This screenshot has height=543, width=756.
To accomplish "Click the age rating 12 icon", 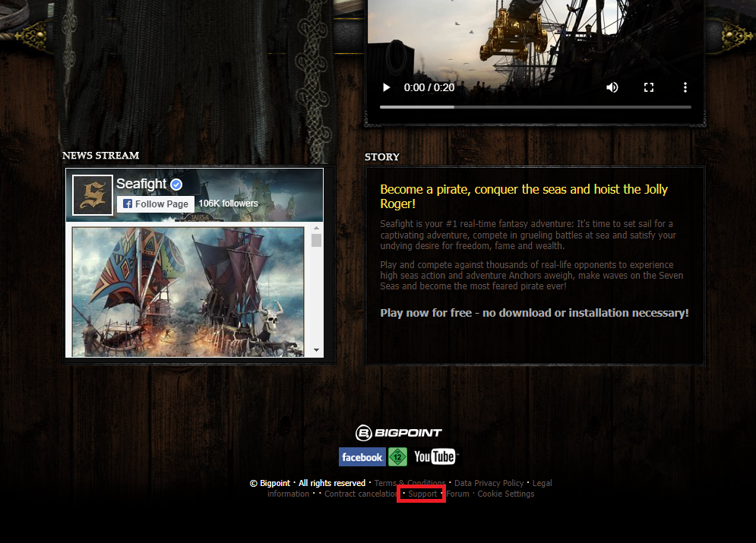I will [x=397, y=457].
